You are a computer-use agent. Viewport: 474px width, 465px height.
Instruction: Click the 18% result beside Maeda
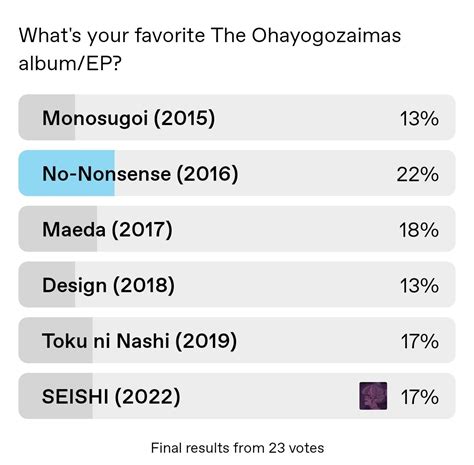coord(419,230)
